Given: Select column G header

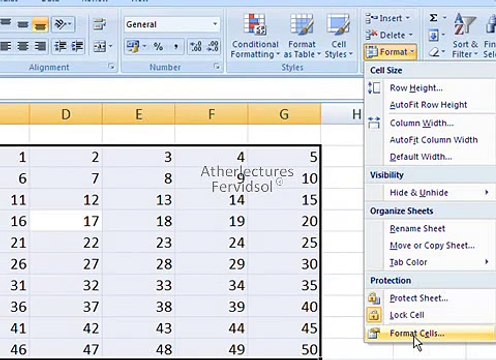Looking at the screenshot, I should 284,114.
